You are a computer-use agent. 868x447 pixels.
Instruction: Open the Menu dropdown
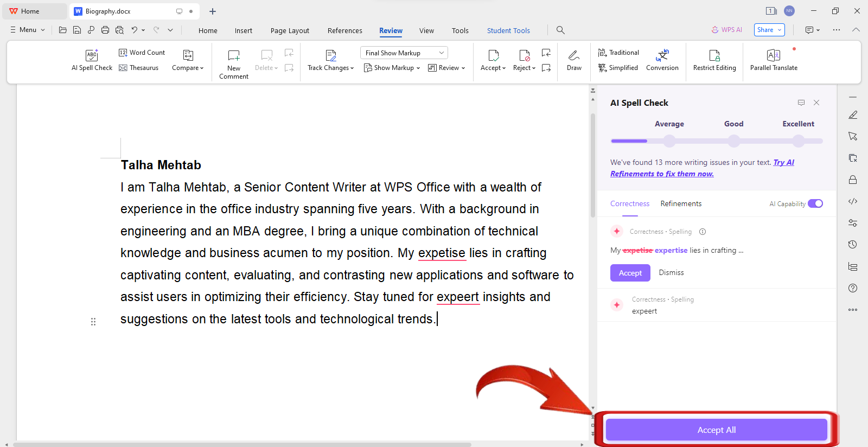(28, 30)
